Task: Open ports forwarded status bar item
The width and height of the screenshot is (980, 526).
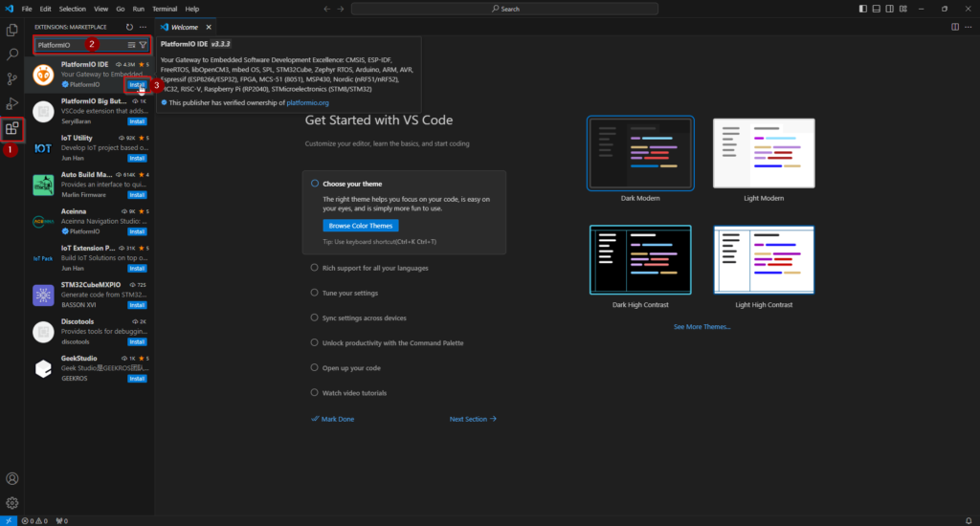Action: (62, 521)
